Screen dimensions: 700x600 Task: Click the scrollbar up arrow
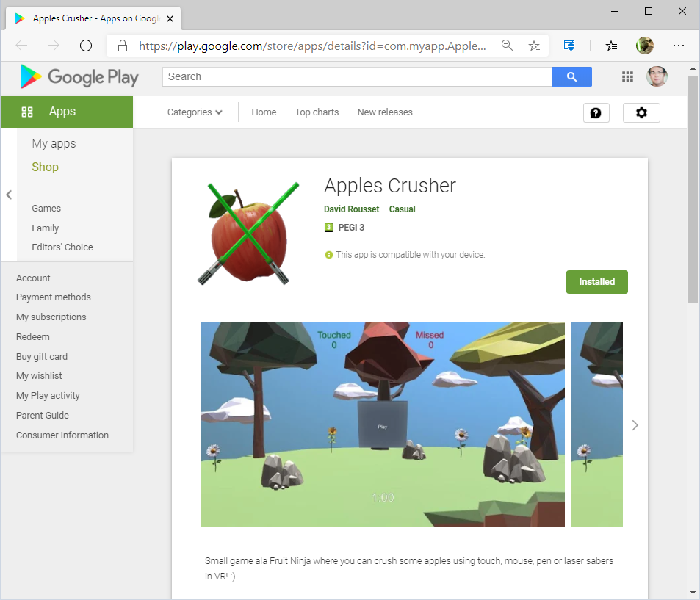click(693, 69)
